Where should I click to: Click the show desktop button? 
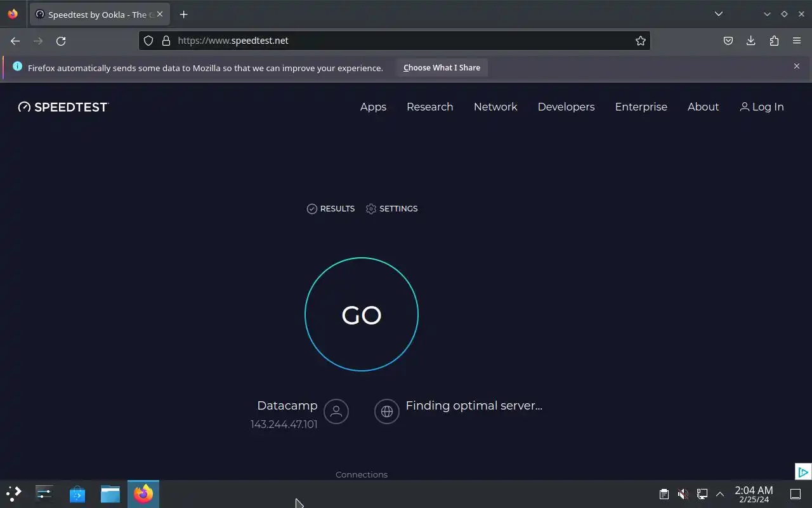tap(796, 494)
